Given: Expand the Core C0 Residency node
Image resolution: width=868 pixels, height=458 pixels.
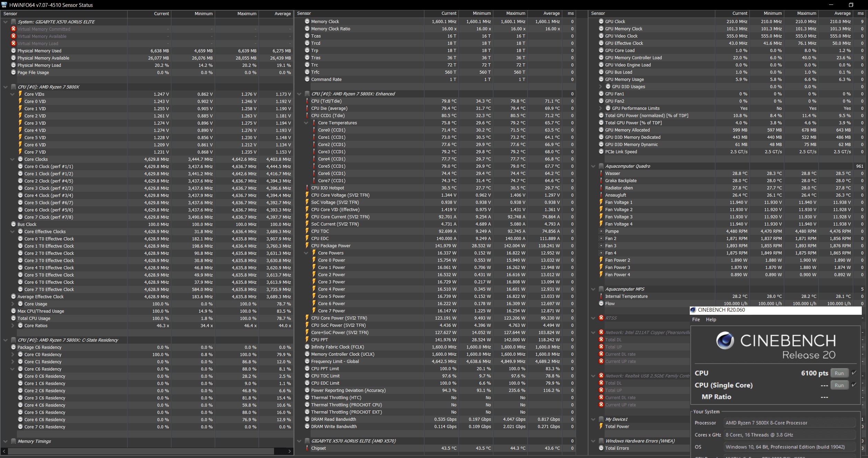Looking at the screenshot, I should (12, 354).
